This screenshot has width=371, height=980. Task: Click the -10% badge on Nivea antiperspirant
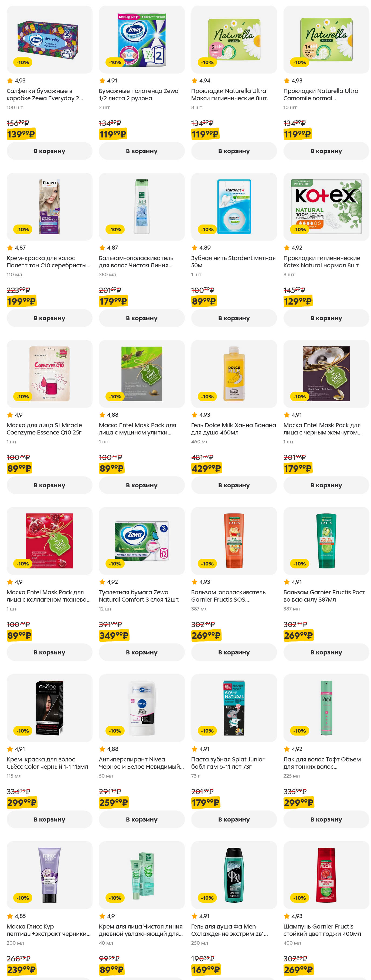(x=115, y=730)
